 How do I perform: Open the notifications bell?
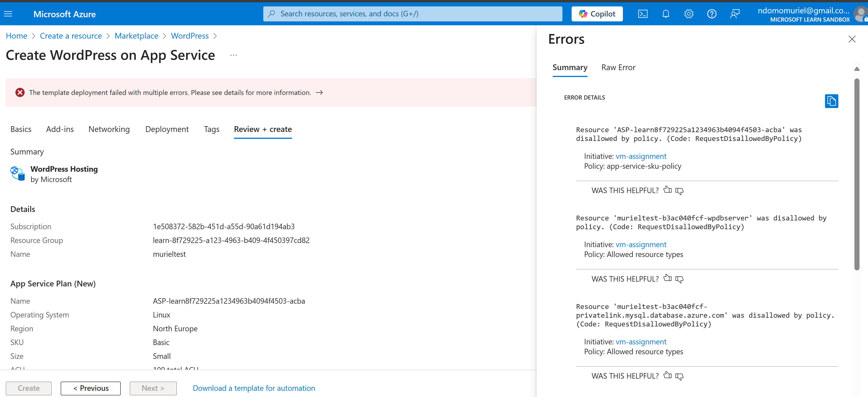[x=665, y=14]
